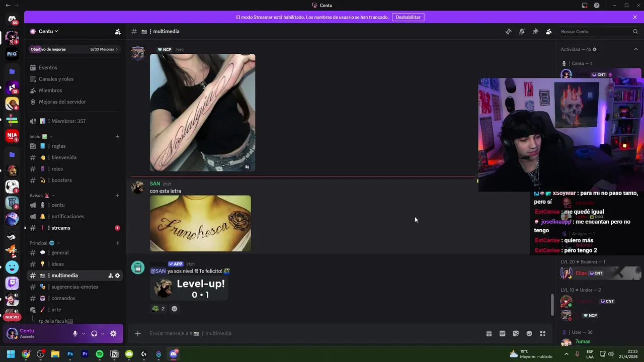Open the help icon in title bar

(597, 6)
